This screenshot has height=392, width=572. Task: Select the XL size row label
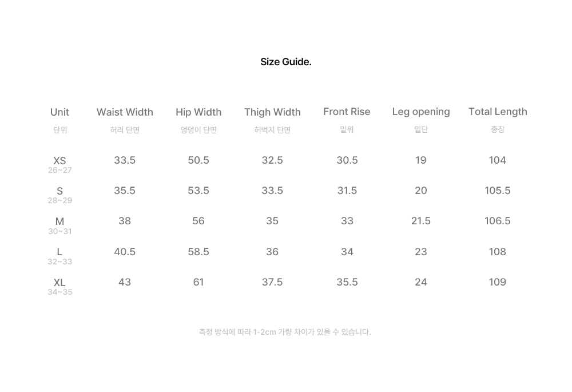[60, 283]
